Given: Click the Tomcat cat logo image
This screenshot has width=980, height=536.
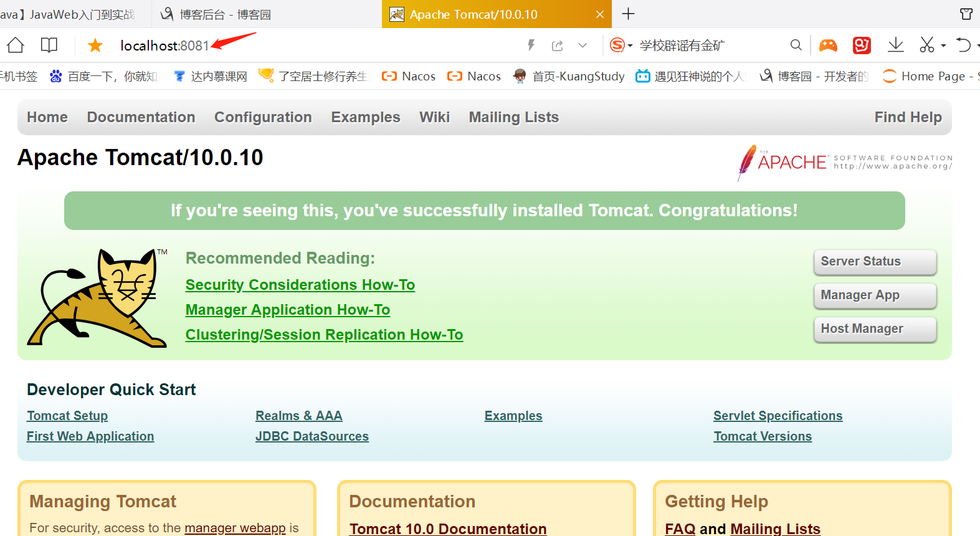Looking at the screenshot, I should (97, 297).
